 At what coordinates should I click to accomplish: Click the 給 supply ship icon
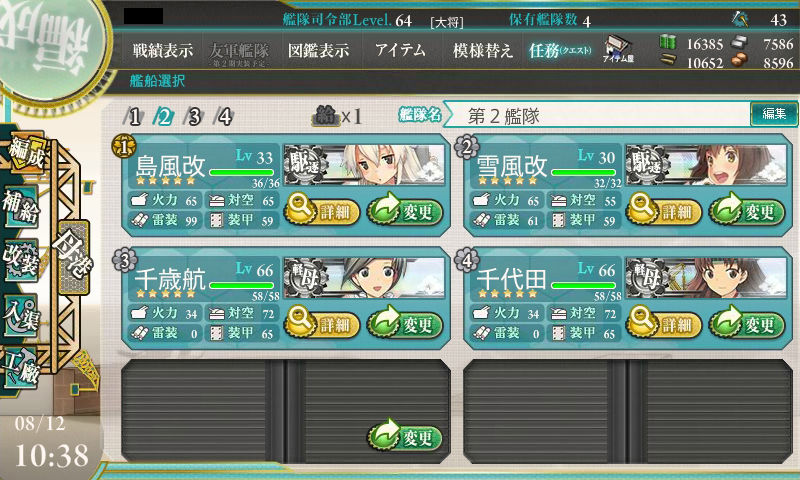pos(326,116)
